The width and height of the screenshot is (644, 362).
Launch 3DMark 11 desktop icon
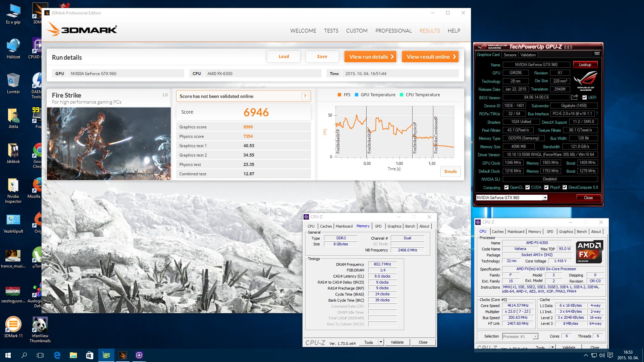[x=13, y=327]
